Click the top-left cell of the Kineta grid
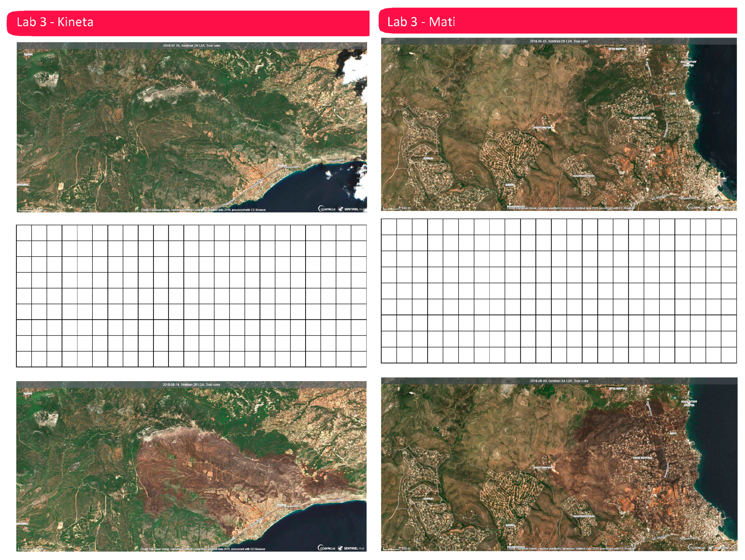This screenshot has height=560, width=745. [x=24, y=233]
